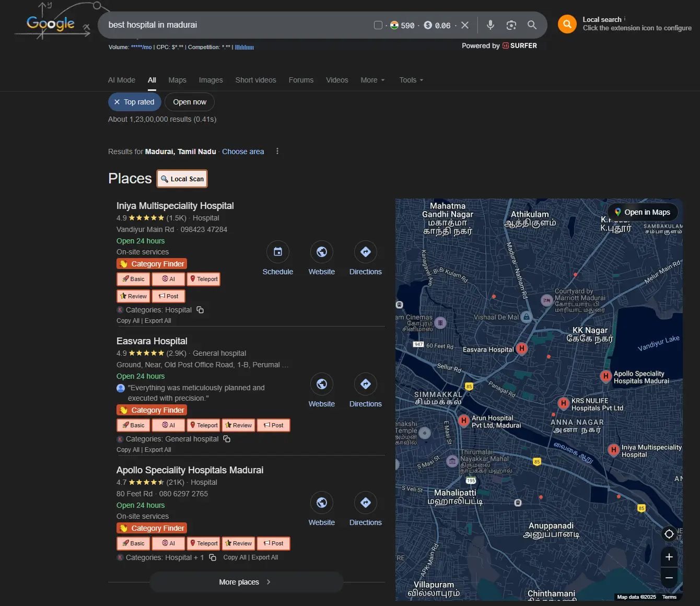This screenshot has width=700, height=606.
Task: Clear the search query with X icon
Action: click(x=465, y=25)
